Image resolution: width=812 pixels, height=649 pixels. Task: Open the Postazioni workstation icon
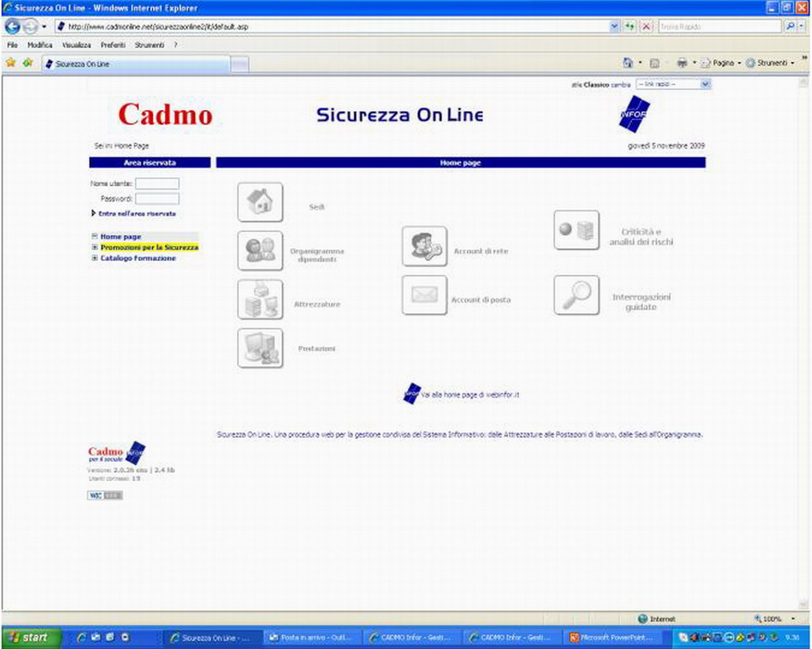[x=260, y=348]
